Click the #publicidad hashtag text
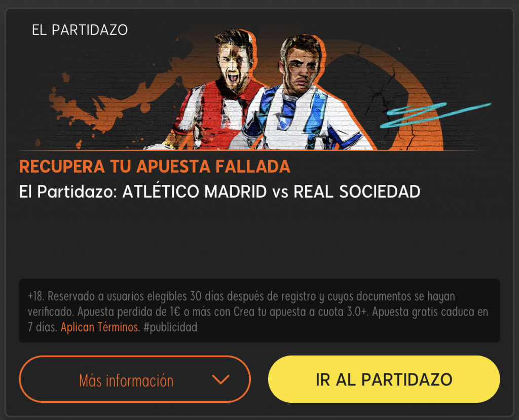Screen dimensions: 519x420 (x=170, y=327)
